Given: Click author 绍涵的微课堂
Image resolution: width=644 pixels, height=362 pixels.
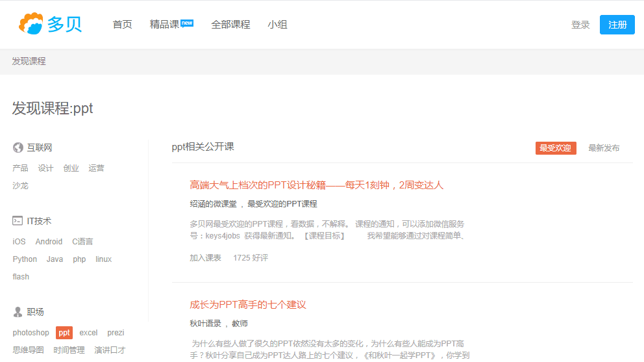Looking at the screenshot, I should [x=213, y=204].
